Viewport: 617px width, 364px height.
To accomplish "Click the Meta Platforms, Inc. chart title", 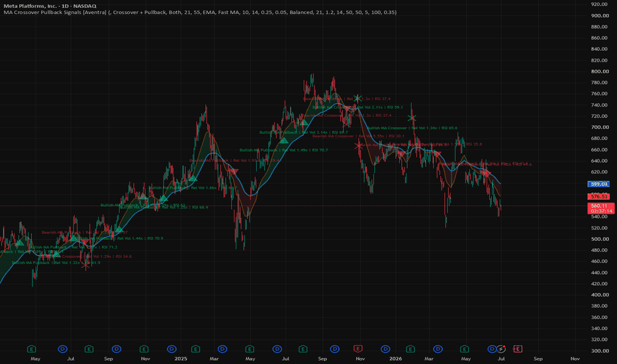I will pos(50,6).
